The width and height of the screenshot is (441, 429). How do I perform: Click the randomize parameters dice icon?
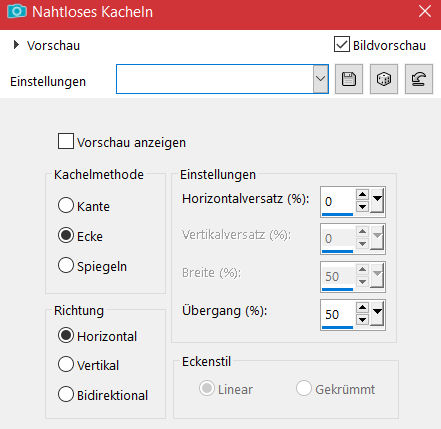pyautogui.click(x=384, y=79)
